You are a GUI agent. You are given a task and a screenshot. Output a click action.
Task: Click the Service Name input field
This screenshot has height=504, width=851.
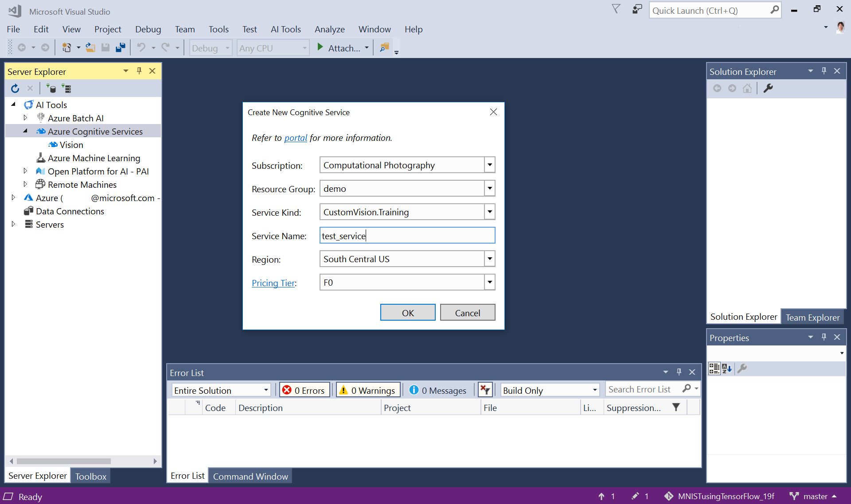407,235
